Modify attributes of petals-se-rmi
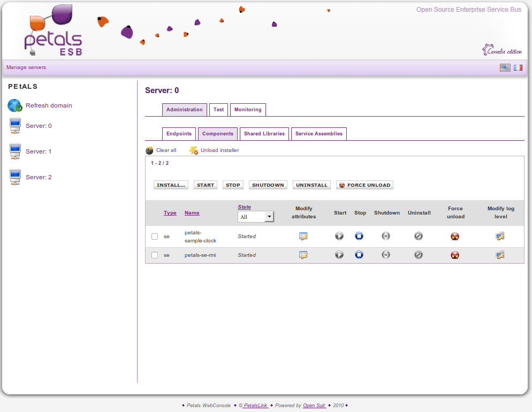Viewport: 532px width, 412px height. point(303,255)
